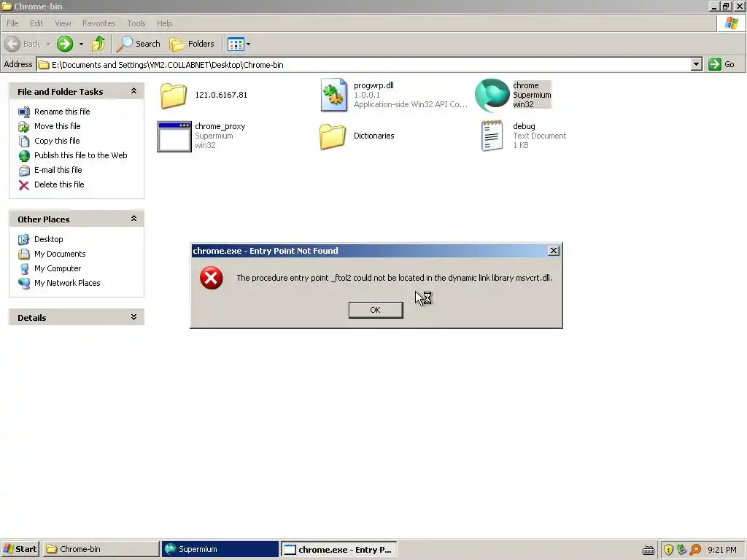The width and height of the screenshot is (747, 560).
Task: Select the 121.0.6167.81 folder icon
Action: pos(174,96)
